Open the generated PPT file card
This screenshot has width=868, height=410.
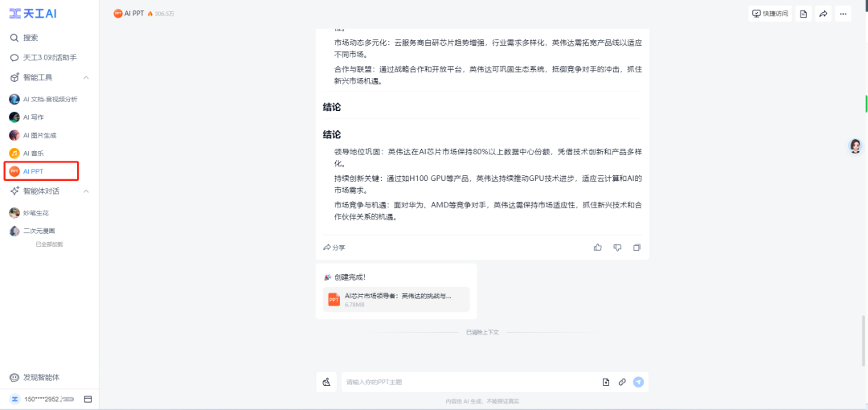point(395,299)
